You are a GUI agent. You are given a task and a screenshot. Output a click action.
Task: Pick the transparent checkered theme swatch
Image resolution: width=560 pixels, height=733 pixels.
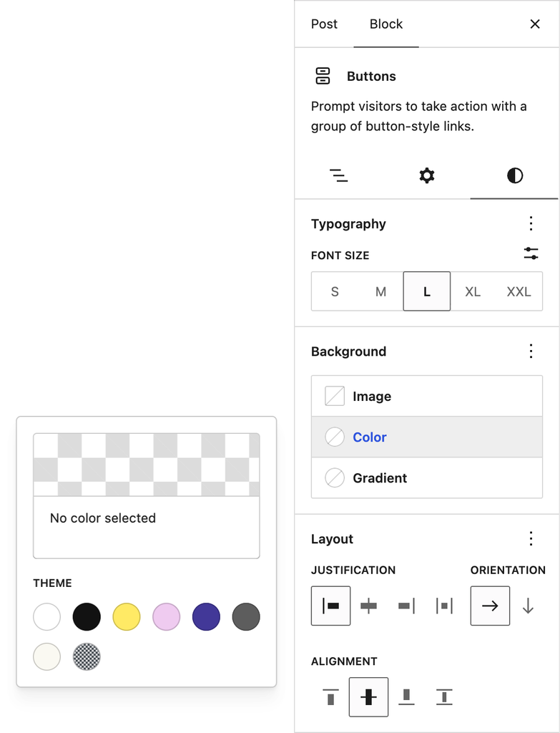[87, 656]
